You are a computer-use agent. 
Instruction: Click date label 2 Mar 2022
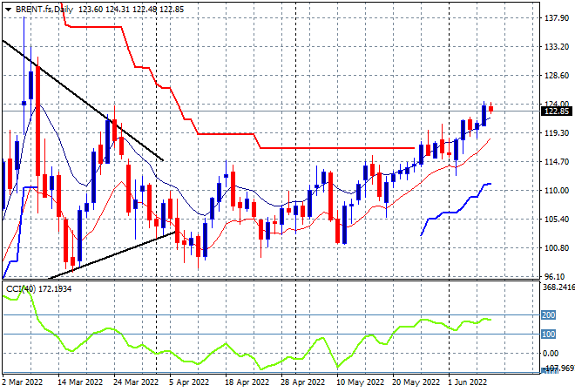pyautogui.click(x=23, y=382)
